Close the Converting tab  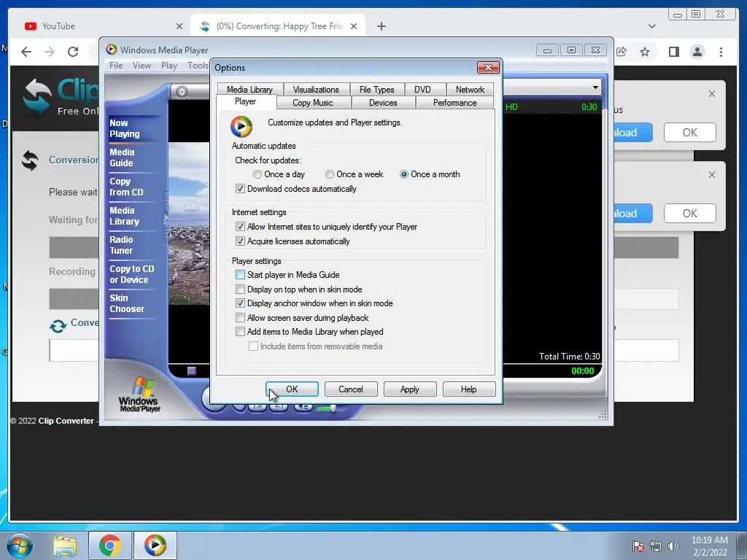[x=354, y=26]
